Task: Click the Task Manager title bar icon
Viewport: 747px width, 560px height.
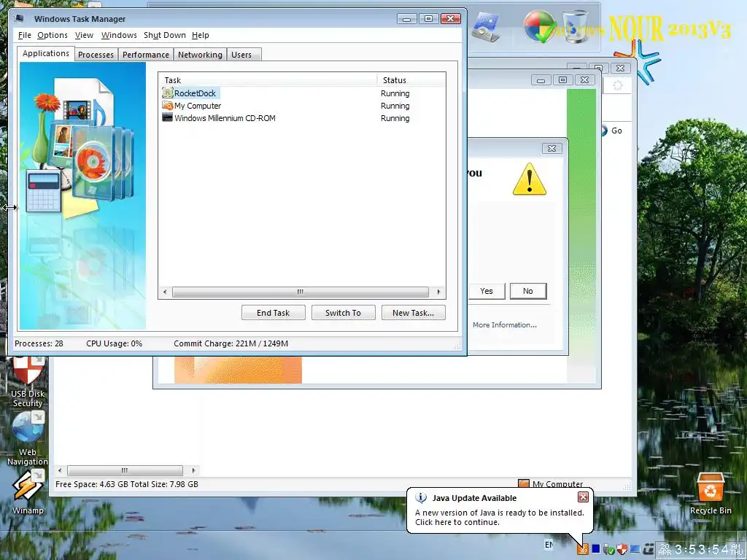Action: [x=20, y=18]
